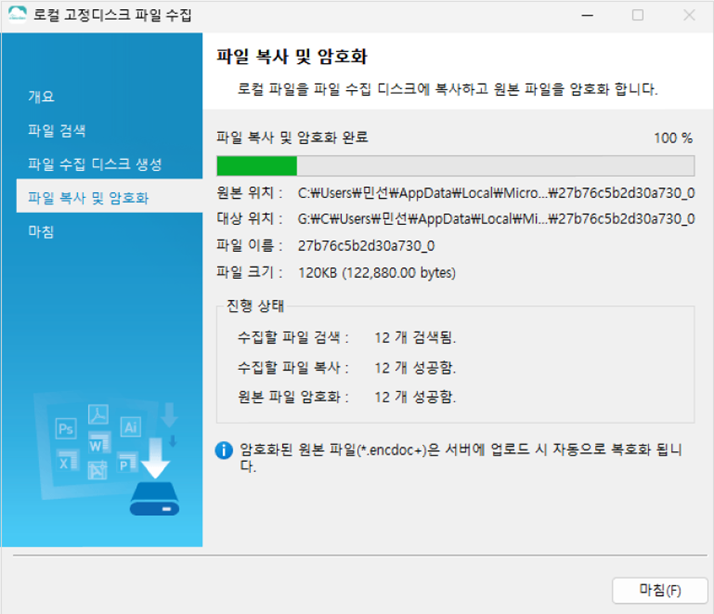This screenshot has width=714, height=614.
Task: Click the app cloud icon in title bar
Action: pos(17,15)
